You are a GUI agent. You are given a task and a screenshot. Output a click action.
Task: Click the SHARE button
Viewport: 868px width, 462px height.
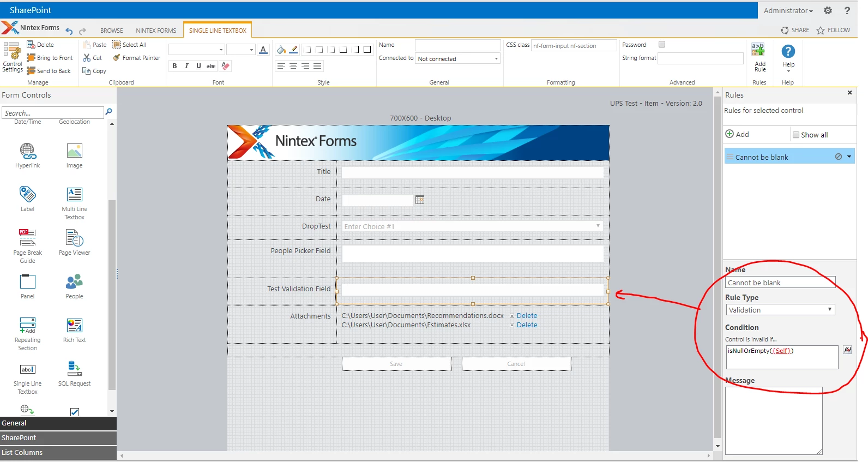pyautogui.click(x=795, y=31)
